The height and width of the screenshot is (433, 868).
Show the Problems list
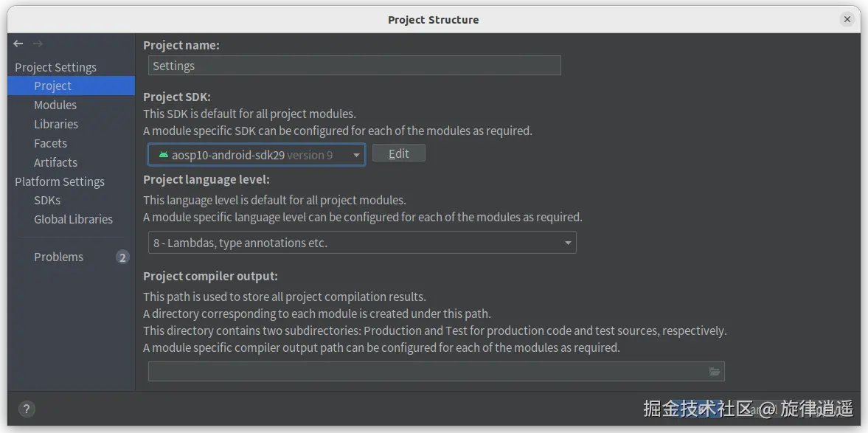coord(59,257)
